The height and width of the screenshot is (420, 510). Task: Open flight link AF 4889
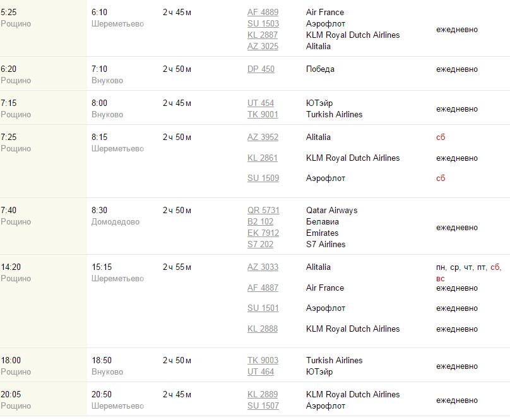click(263, 13)
